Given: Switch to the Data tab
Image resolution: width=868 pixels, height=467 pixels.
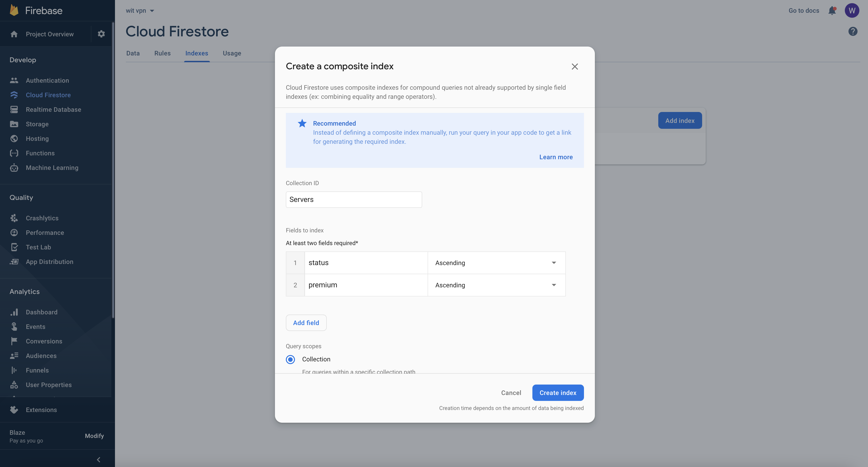Looking at the screenshot, I should point(133,53).
